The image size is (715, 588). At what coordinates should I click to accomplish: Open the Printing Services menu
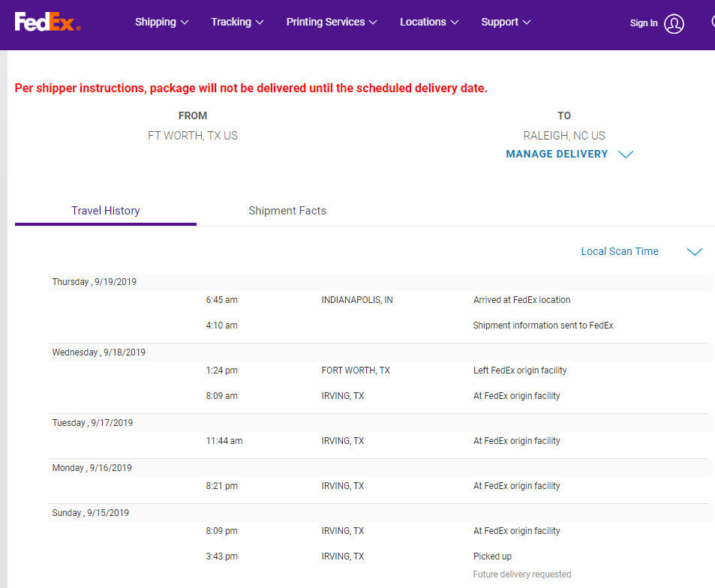click(x=332, y=22)
